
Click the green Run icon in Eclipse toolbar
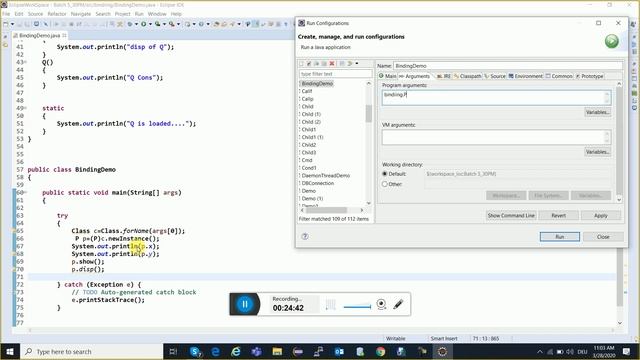(144, 24)
